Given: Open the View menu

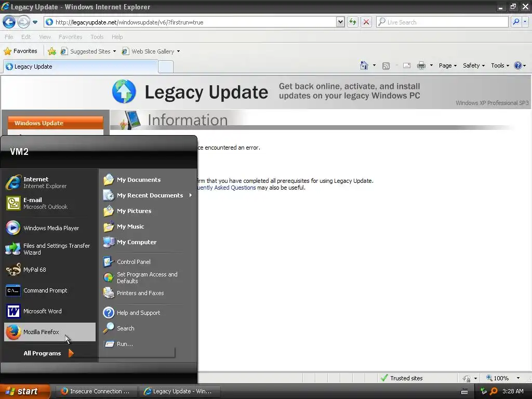Looking at the screenshot, I should coord(45,37).
